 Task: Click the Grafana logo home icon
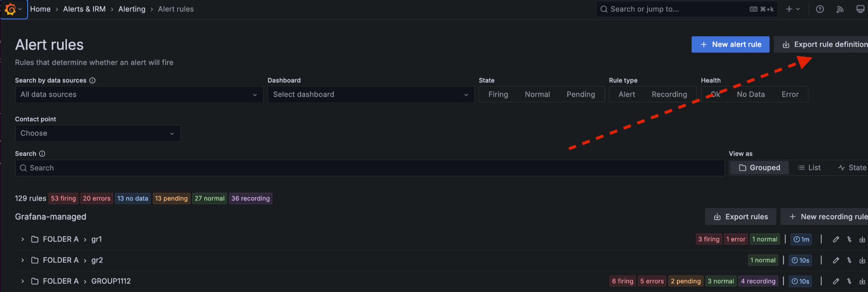11,9
